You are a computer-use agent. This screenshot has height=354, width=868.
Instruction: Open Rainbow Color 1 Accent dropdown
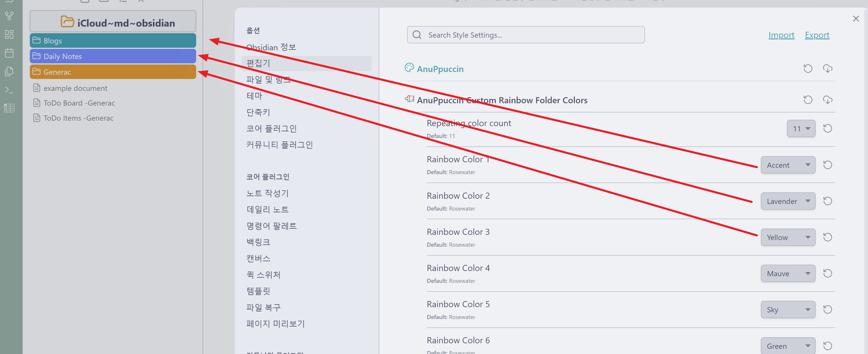click(788, 165)
